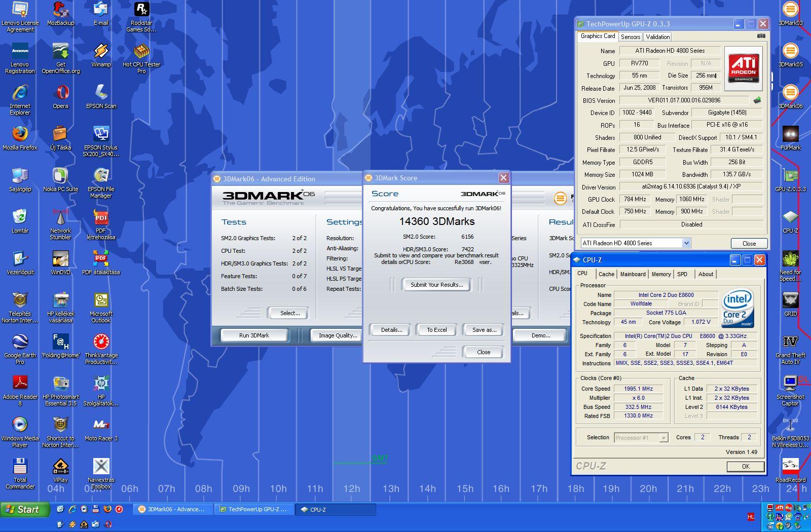Viewport: 811px width, 532px height.
Task: Open Google Earth Pro icon
Action: click(x=20, y=350)
